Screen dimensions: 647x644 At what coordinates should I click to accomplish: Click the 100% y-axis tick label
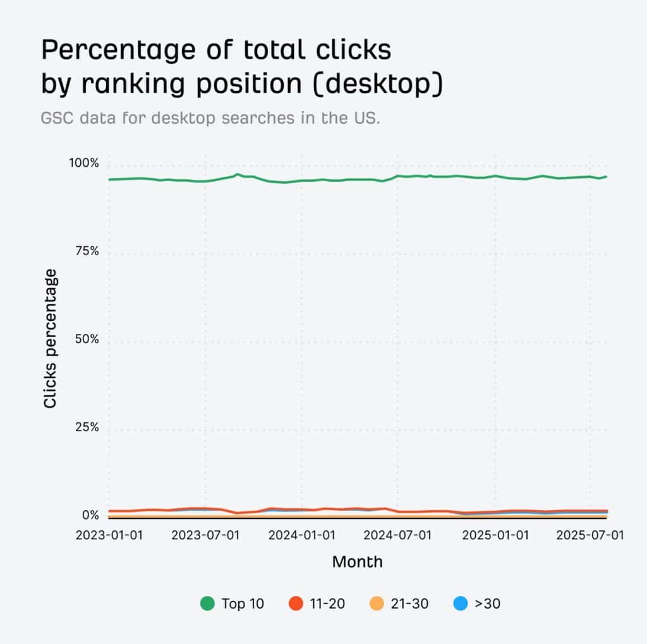tap(84, 163)
